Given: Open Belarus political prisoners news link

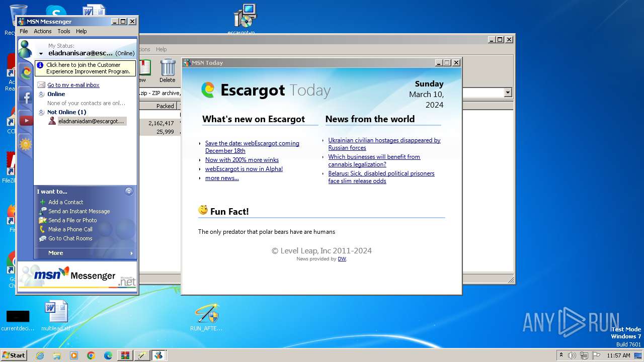Looking at the screenshot, I should tap(381, 177).
